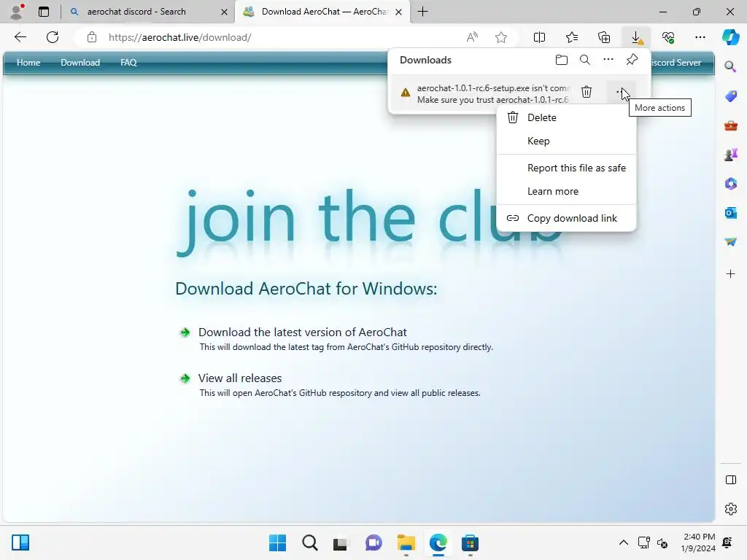Open Drop paper plane in sidebar

[730, 241]
